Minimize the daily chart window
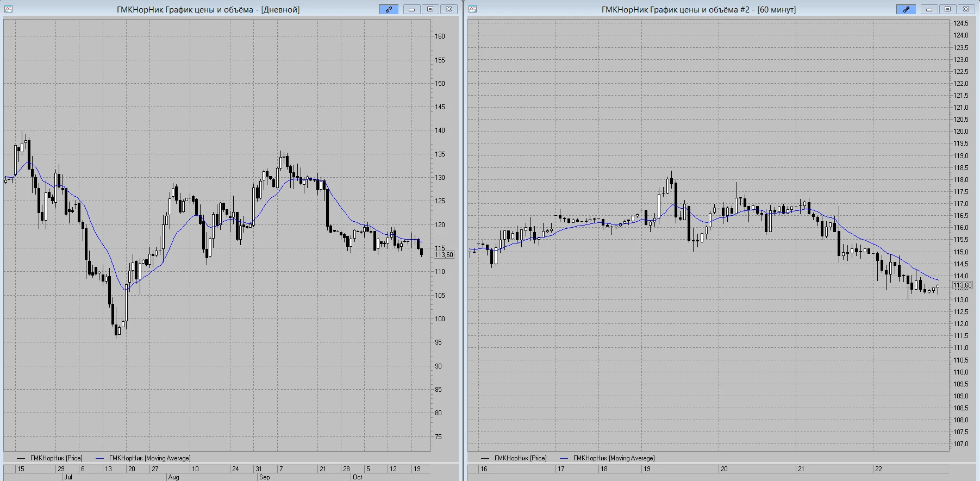Image resolution: width=980 pixels, height=481 pixels. point(412,9)
